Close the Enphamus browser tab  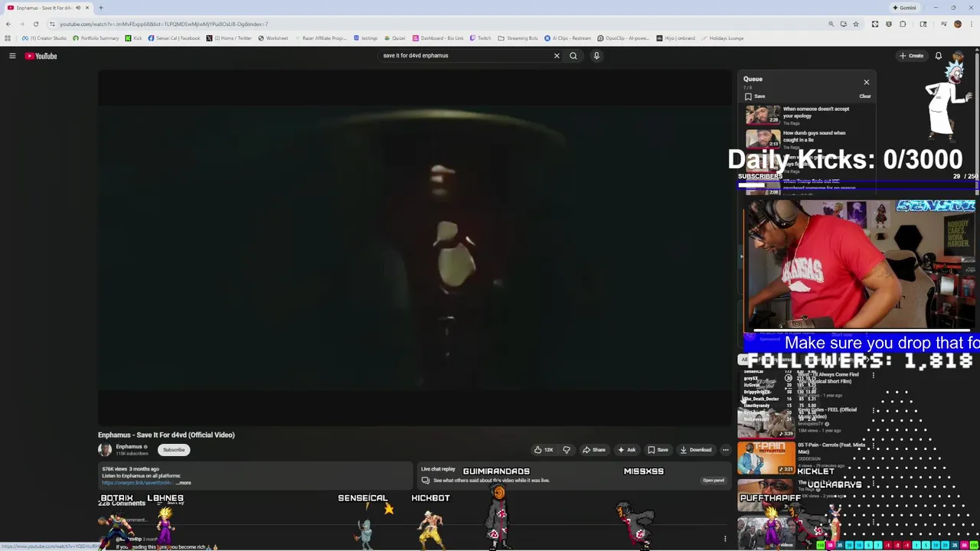(87, 8)
